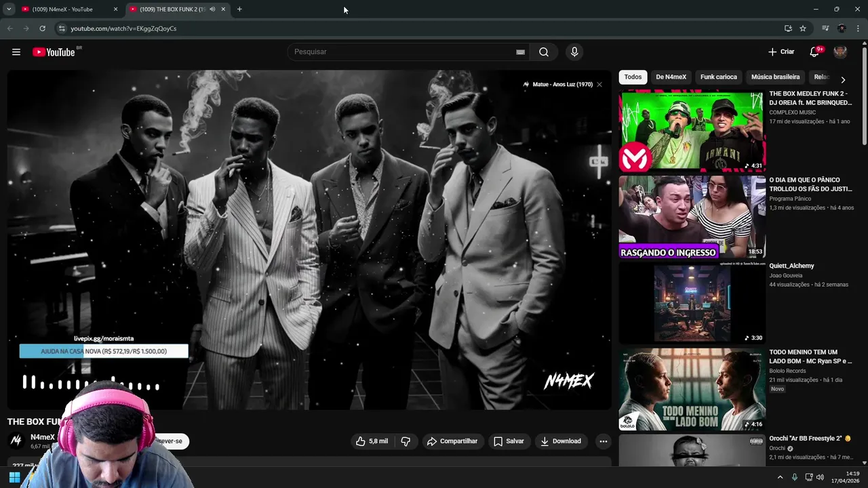Select the Música brasileira filter chip
The image size is (868, 488).
776,77
